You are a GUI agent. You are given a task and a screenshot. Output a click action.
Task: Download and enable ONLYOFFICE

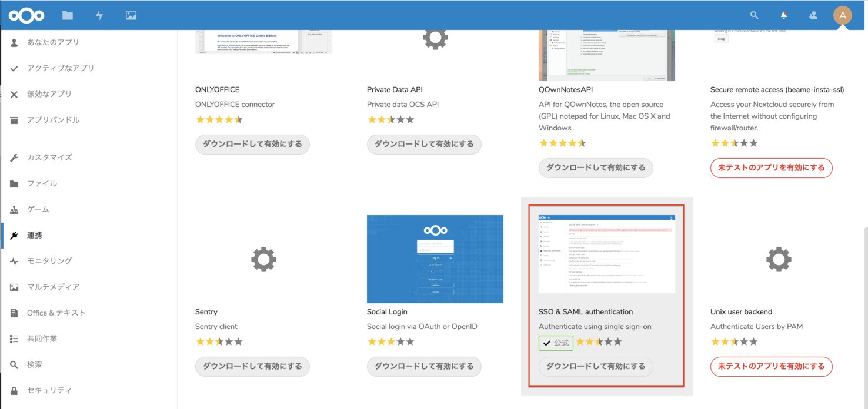pyautogui.click(x=252, y=144)
